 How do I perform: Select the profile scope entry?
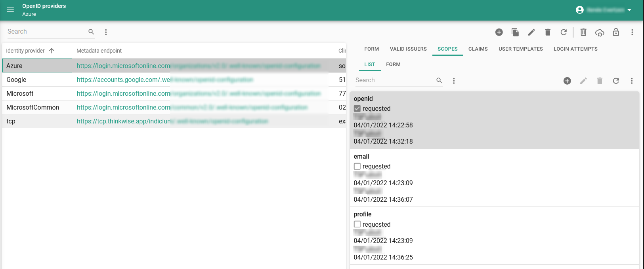pos(494,236)
